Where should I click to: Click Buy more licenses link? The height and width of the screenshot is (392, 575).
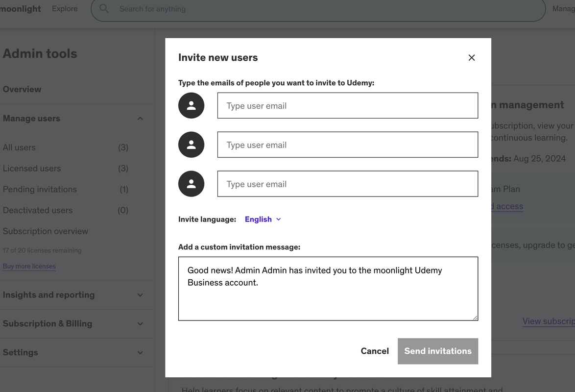click(29, 266)
